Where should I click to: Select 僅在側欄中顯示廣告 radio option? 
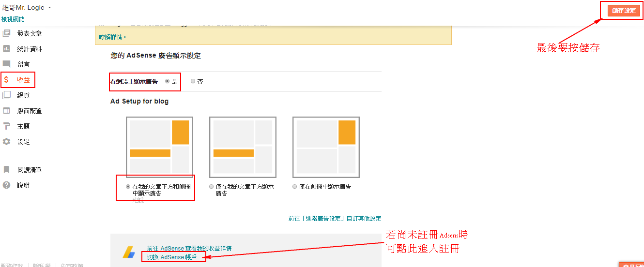pyautogui.click(x=294, y=186)
